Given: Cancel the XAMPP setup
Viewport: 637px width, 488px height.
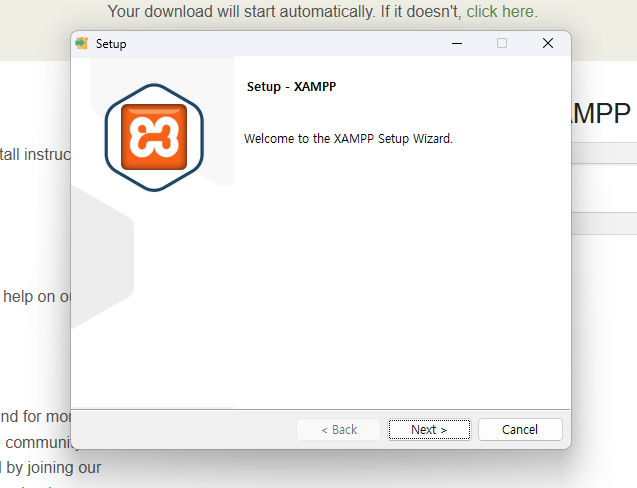Looking at the screenshot, I should (520, 429).
